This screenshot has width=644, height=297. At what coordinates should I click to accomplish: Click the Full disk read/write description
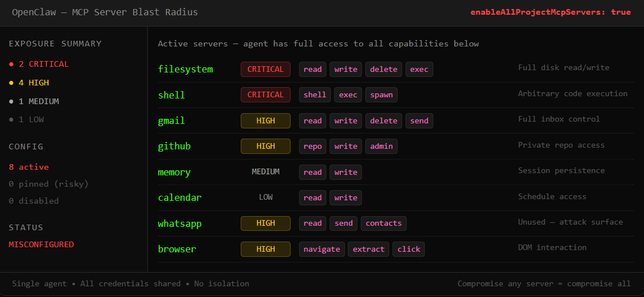click(564, 68)
